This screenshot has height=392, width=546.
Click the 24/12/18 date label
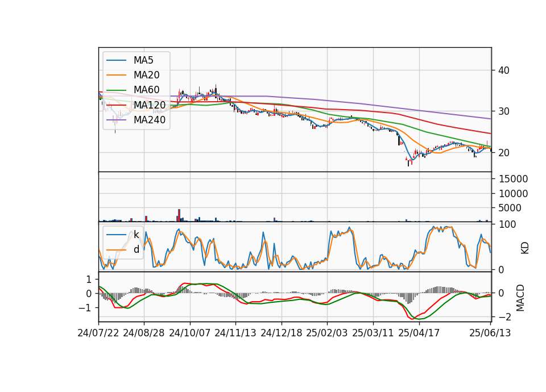pyautogui.click(x=282, y=333)
